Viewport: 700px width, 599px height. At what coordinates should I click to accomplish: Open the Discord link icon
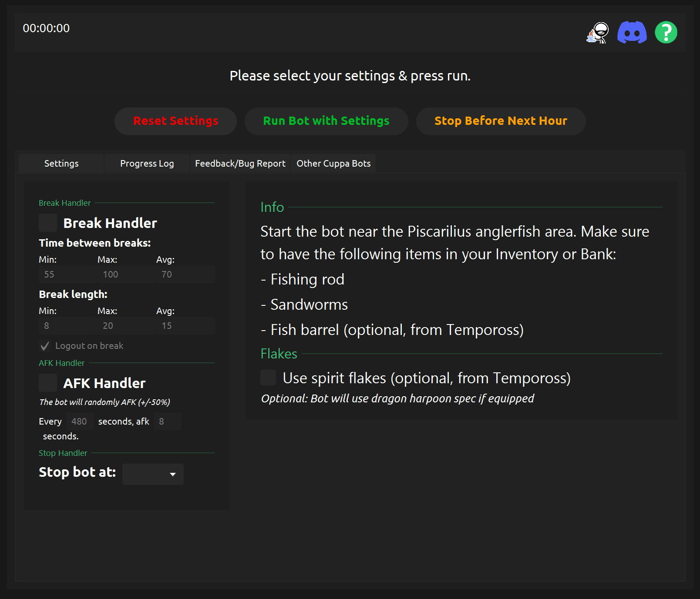632,33
